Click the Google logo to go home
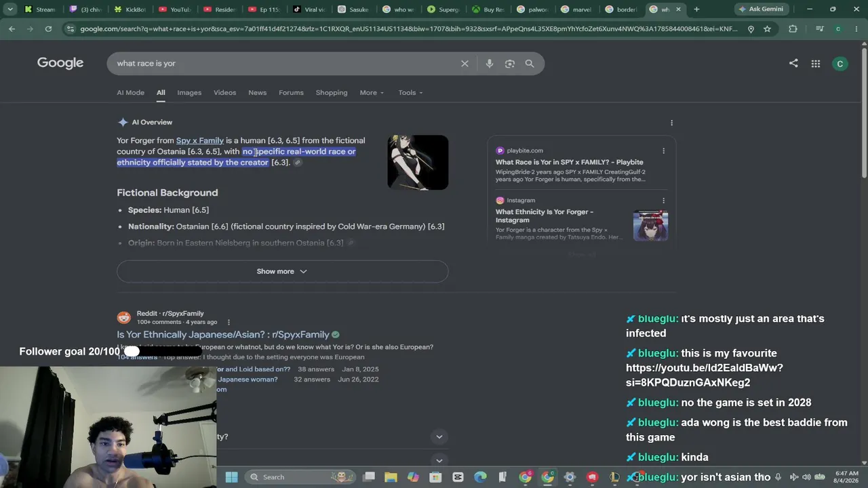 click(x=60, y=63)
